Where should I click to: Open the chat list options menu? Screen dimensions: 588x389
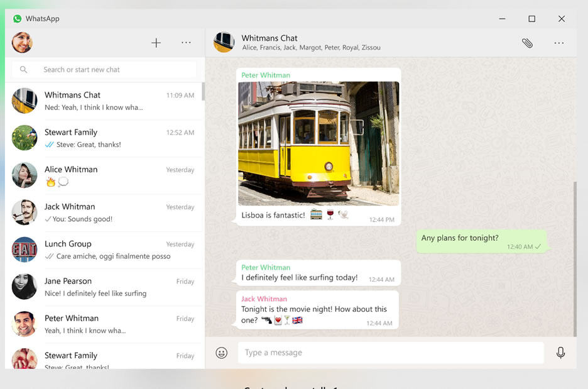[x=186, y=42]
